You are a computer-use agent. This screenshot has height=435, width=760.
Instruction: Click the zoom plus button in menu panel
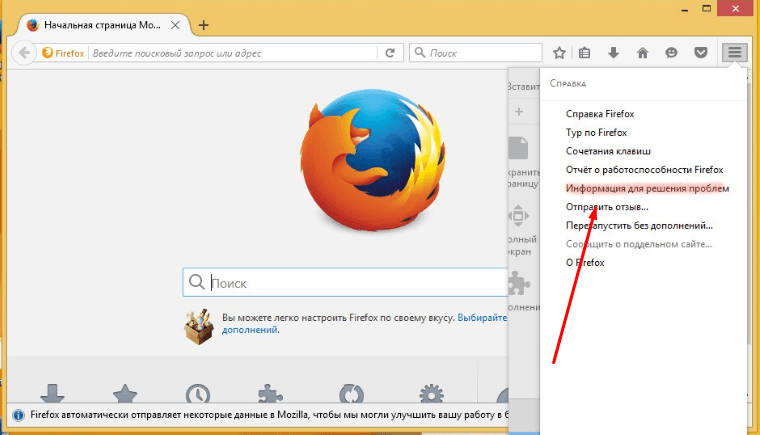pos(519,112)
